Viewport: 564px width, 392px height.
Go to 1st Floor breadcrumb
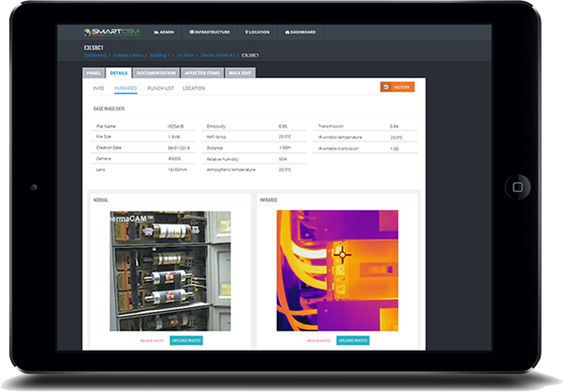click(185, 56)
